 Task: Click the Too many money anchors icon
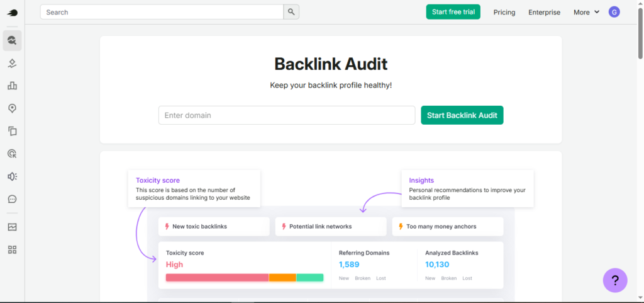point(401,227)
